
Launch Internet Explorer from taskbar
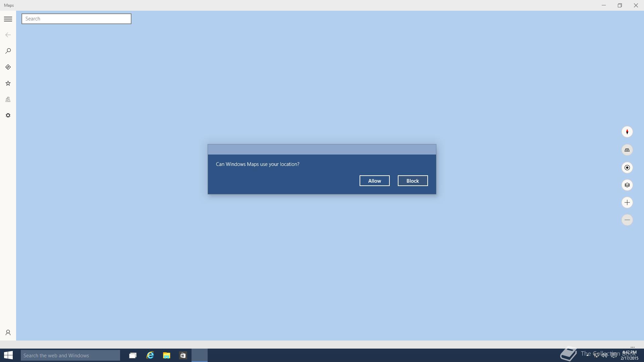point(150,355)
